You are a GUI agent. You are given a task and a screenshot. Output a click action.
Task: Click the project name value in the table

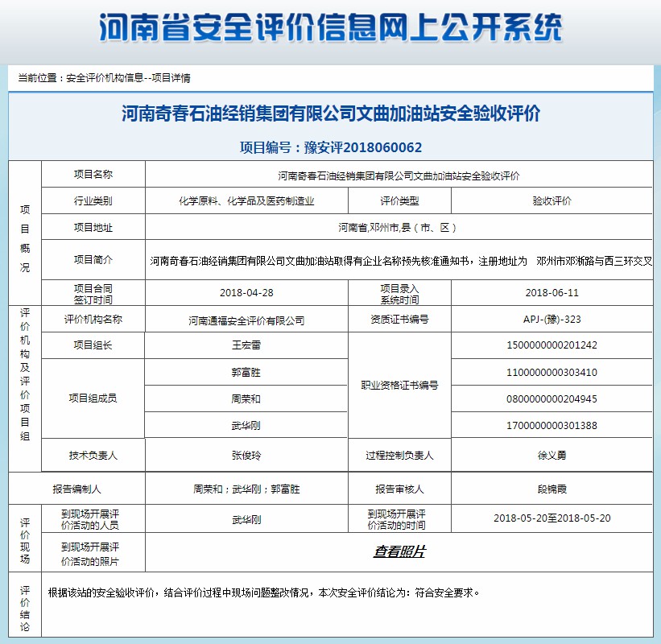tap(399, 175)
